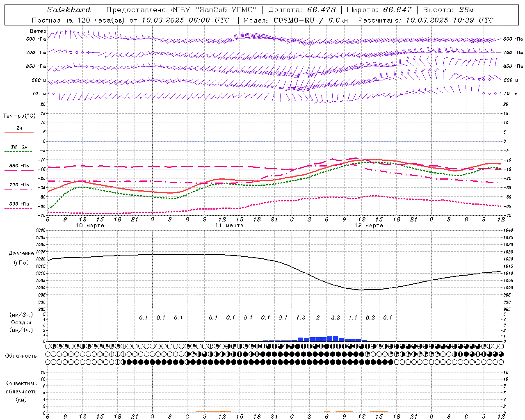Click the precipitation value "2.3"
The height and width of the screenshot is (420, 525).
(x=336, y=317)
